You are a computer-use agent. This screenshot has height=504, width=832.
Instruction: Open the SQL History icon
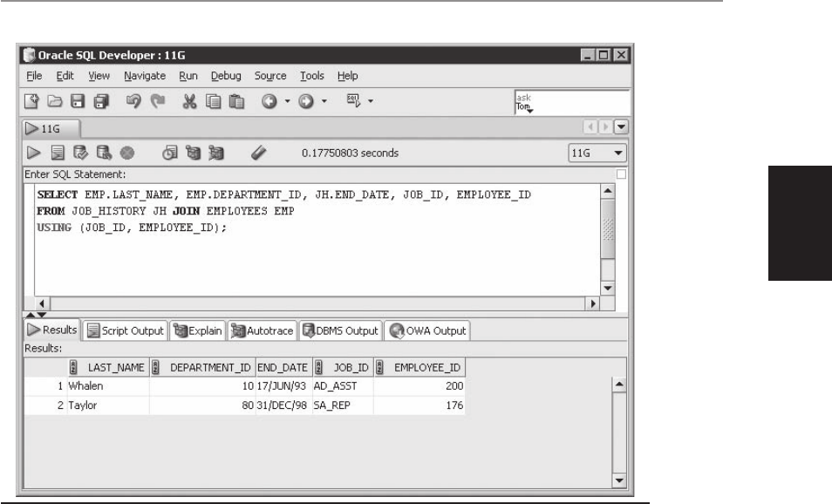pos(170,153)
